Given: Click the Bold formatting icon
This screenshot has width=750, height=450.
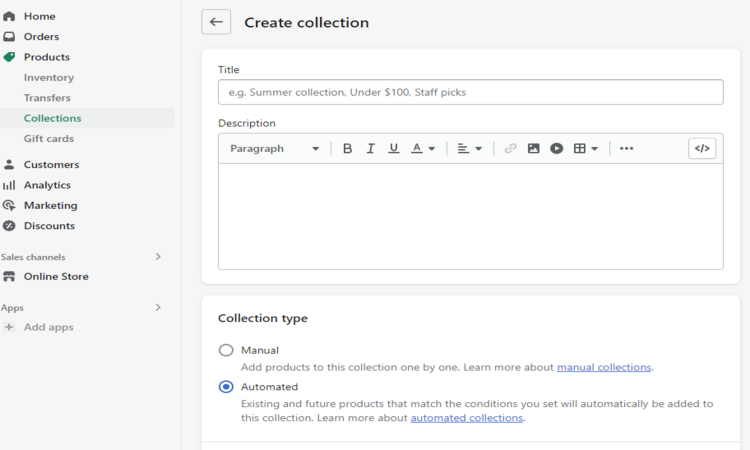Looking at the screenshot, I should pyautogui.click(x=347, y=148).
